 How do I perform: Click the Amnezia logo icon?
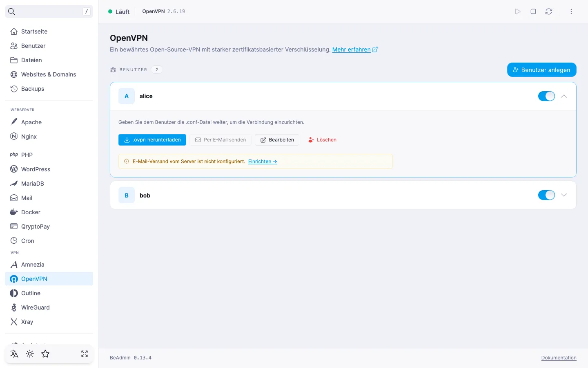tap(14, 265)
